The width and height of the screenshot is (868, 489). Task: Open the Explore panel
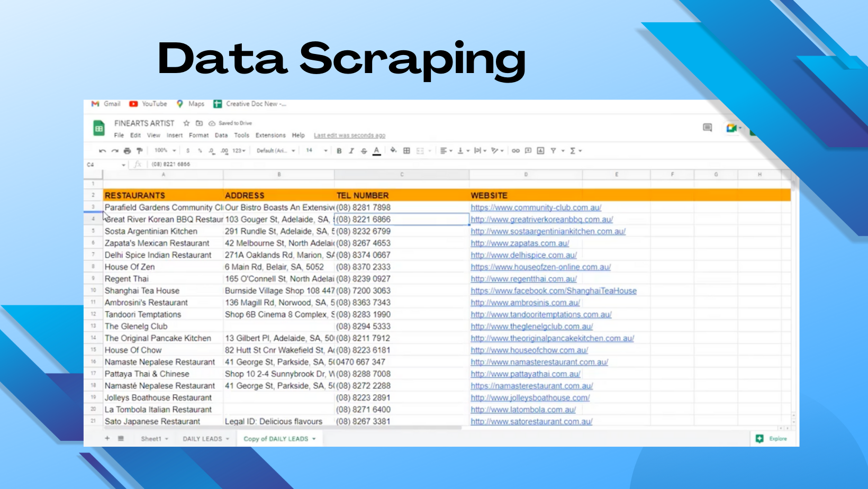tap(771, 439)
